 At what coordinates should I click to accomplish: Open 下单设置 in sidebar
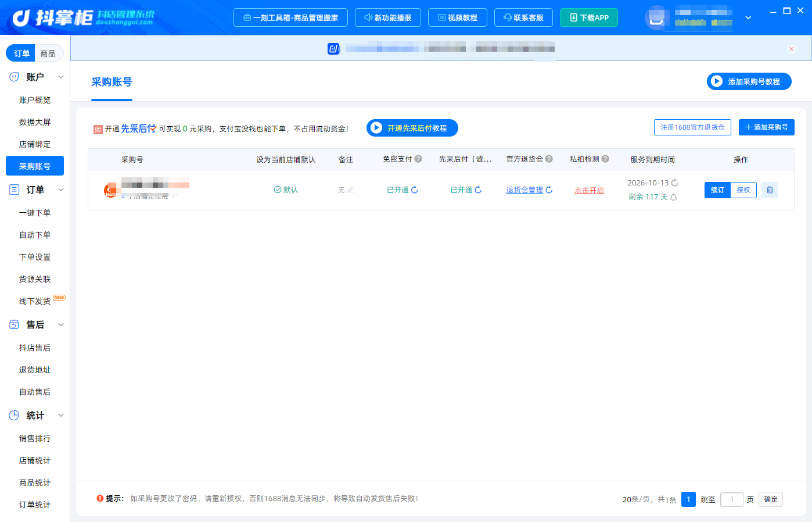tap(35, 257)
